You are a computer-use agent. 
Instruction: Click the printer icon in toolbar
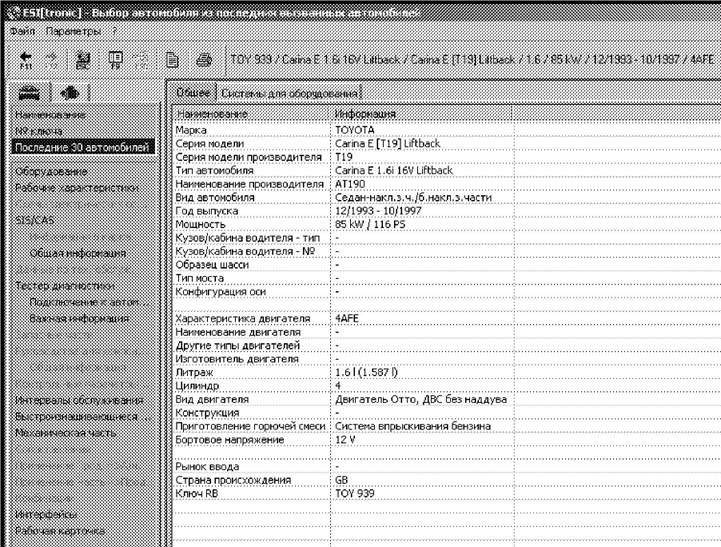click(202, 60)
